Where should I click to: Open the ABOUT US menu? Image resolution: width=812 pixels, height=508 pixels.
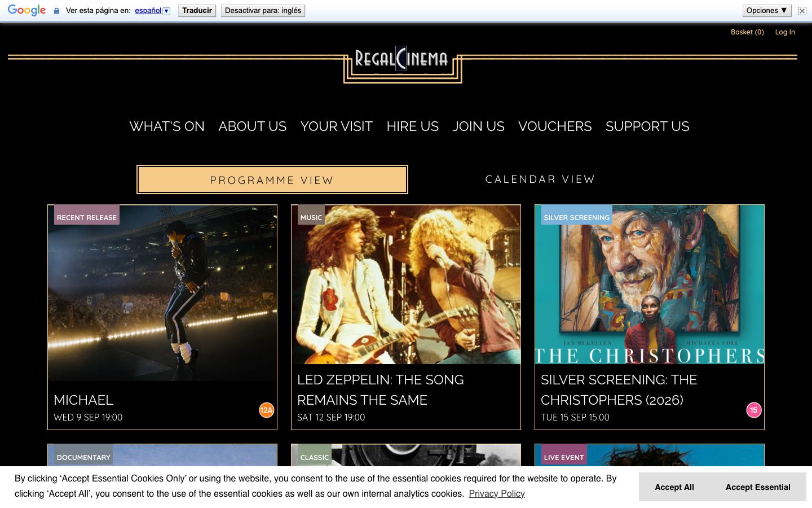(253, 126)
